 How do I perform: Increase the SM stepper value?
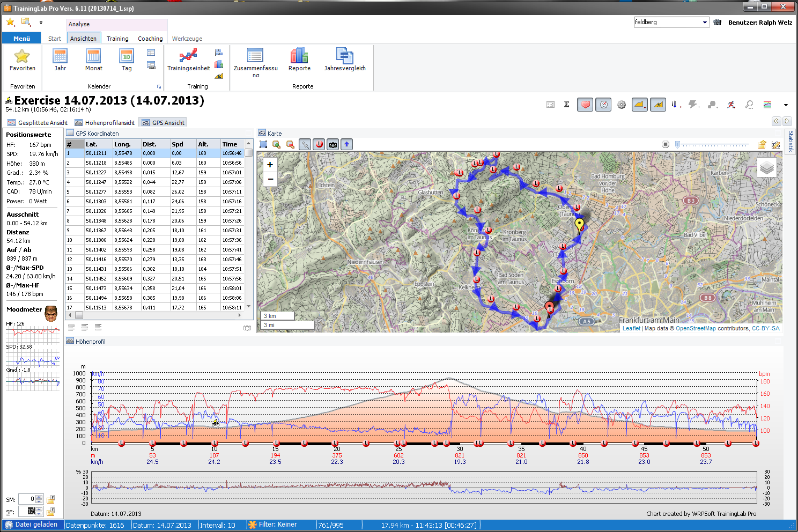coord(39,497)
